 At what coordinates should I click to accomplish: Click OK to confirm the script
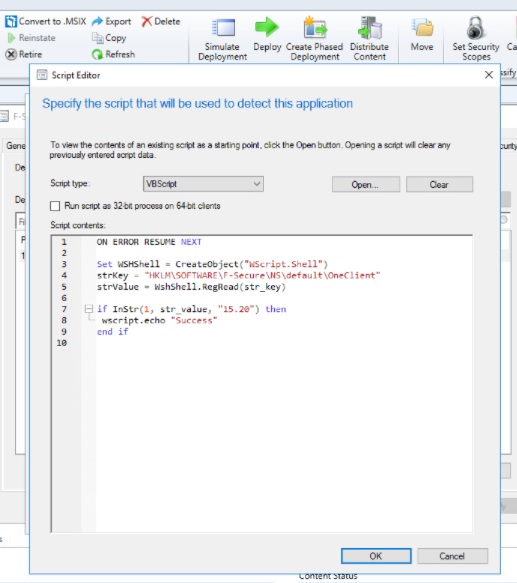(376, 556)
